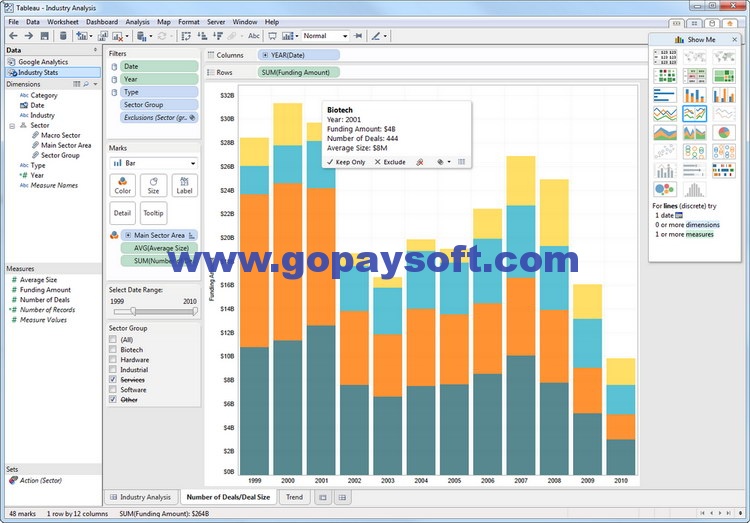The width and height of the screenshot is (750, 523).
Task: Click the redo forward arrow in toolbar
Action: click(x=29, y=36)
